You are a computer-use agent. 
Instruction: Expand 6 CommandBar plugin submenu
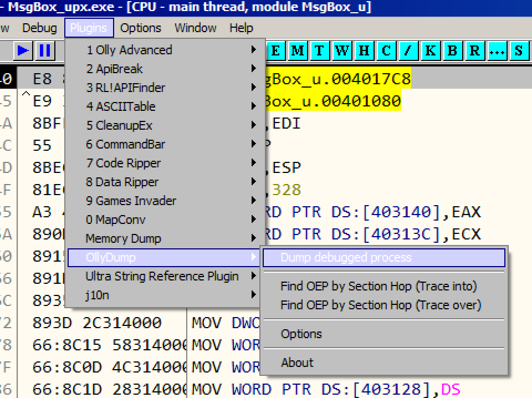[x=165, y=144]
